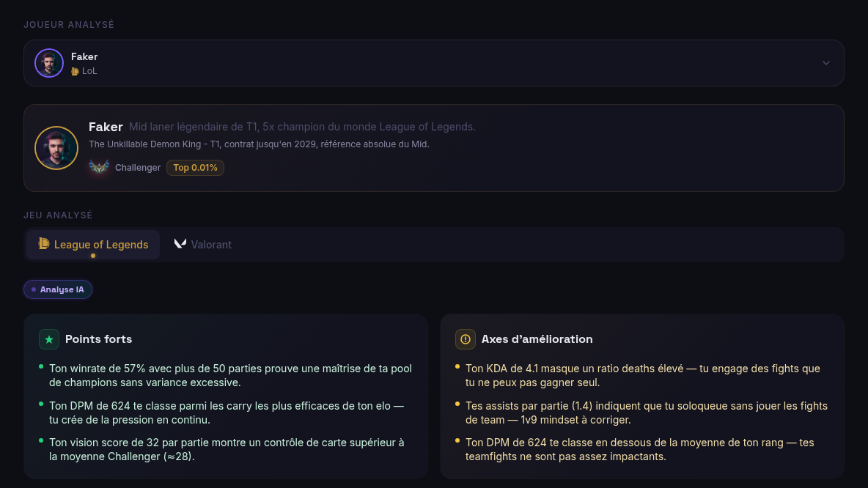The height and width of the screenshot is (488, 868).
Task: Switch to the Valorant tab
Action: [x=202, y=245]
